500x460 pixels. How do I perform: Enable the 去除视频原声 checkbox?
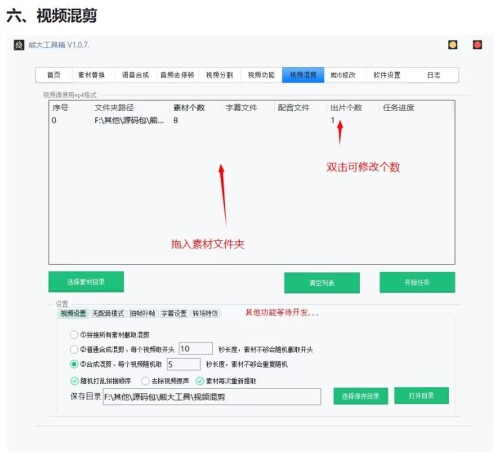tap(145, 381)
